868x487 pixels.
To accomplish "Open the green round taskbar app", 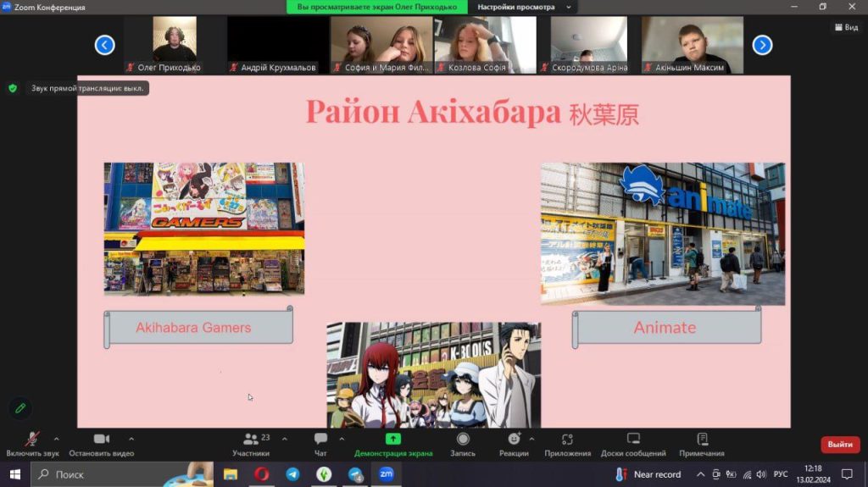I will click(x=324, y=474).
